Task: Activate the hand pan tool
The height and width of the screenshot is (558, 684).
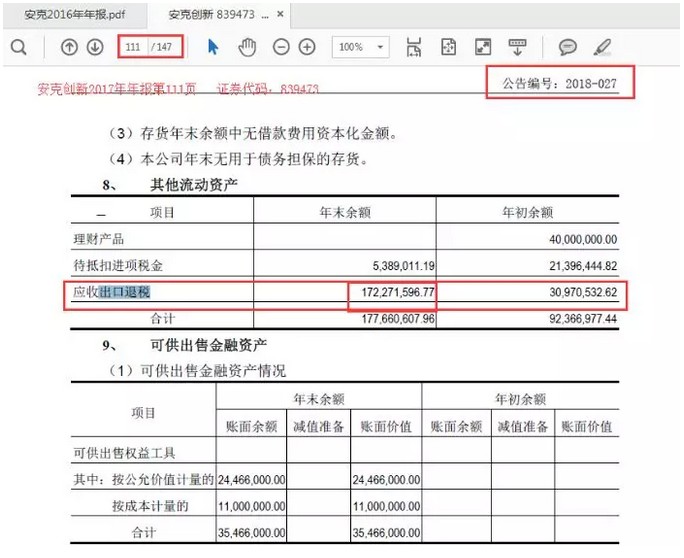Action: tap(247, 47)
